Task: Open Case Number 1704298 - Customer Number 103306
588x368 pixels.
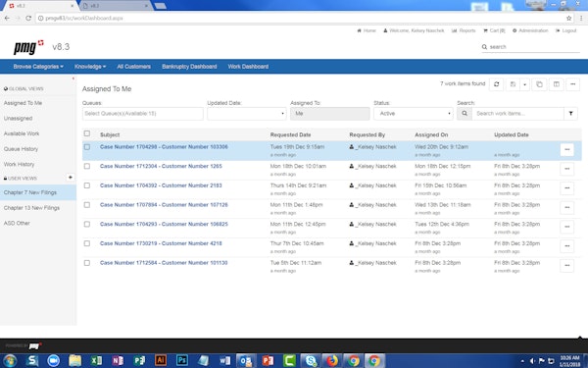Action: 164,147
